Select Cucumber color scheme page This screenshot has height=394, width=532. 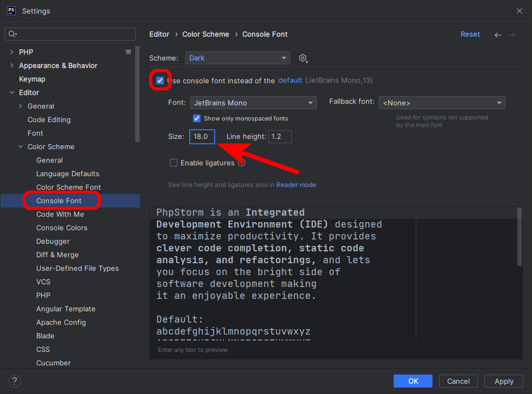[x=54, y=363]
